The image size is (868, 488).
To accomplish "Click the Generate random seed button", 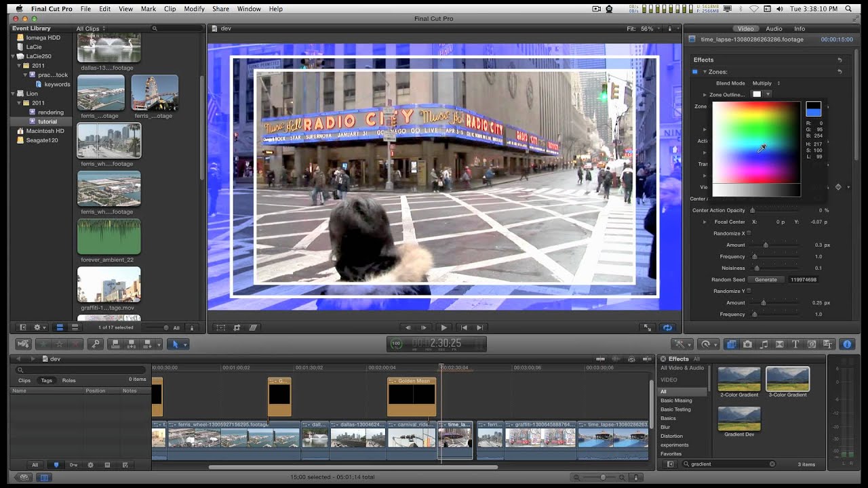I will (766, 279).
